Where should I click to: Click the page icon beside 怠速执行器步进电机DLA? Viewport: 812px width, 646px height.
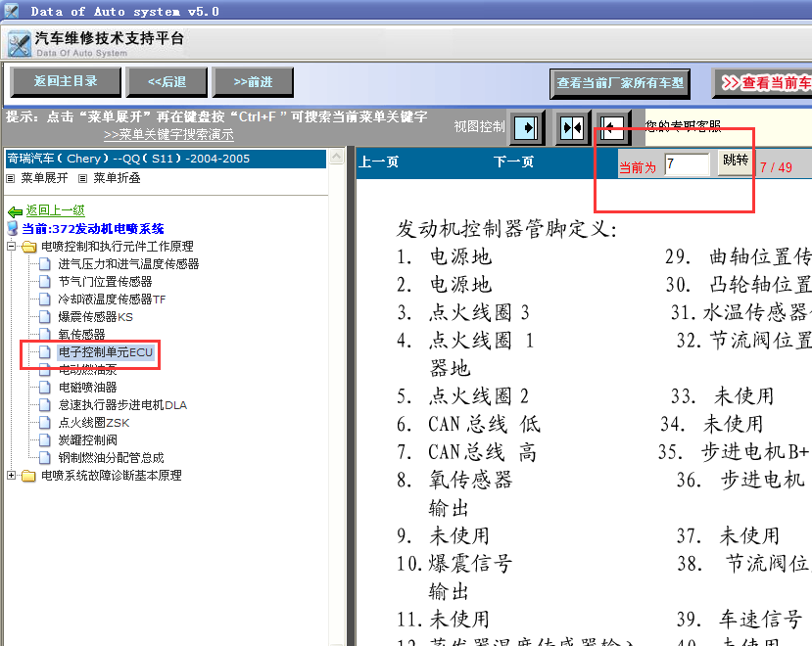(45, 405)
